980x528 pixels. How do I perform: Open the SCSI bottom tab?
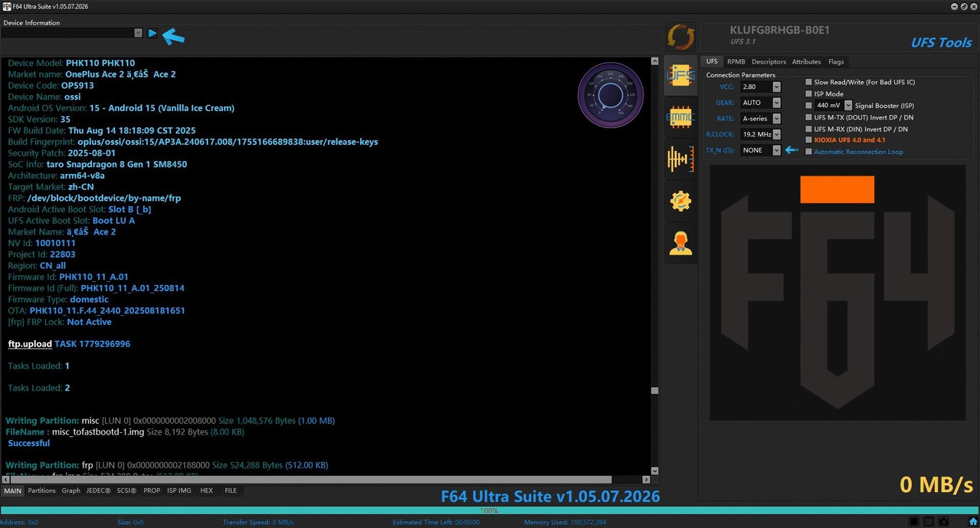point(126,490)
